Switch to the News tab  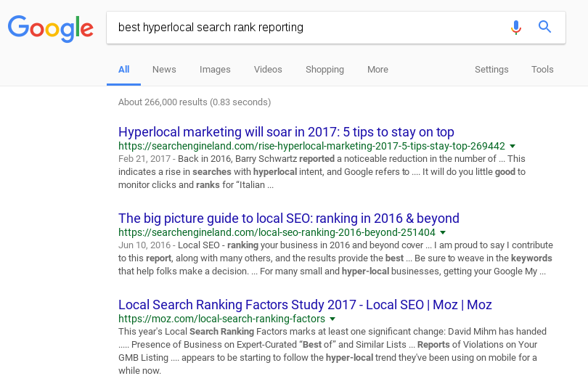(x=164, y=70)
